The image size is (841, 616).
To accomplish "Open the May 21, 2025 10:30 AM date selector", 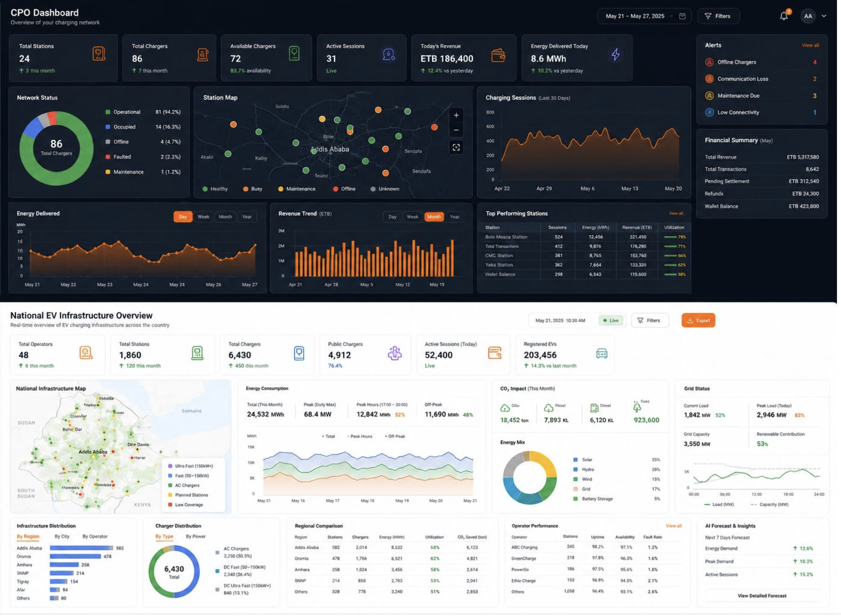I will [x=560, y=321].
